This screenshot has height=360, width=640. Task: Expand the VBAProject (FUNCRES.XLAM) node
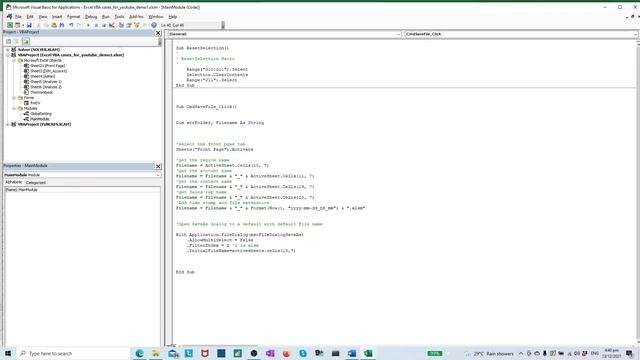point(8,124)
